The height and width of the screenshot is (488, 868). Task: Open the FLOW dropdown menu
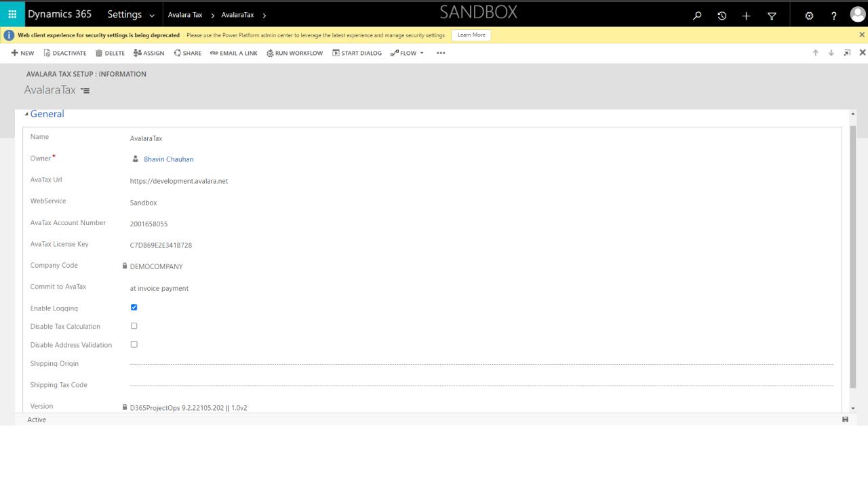point(407,53)
